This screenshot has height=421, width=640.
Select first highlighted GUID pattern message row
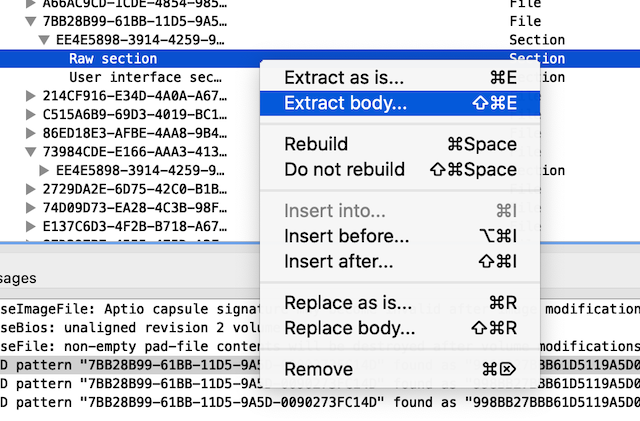point(320,365)
